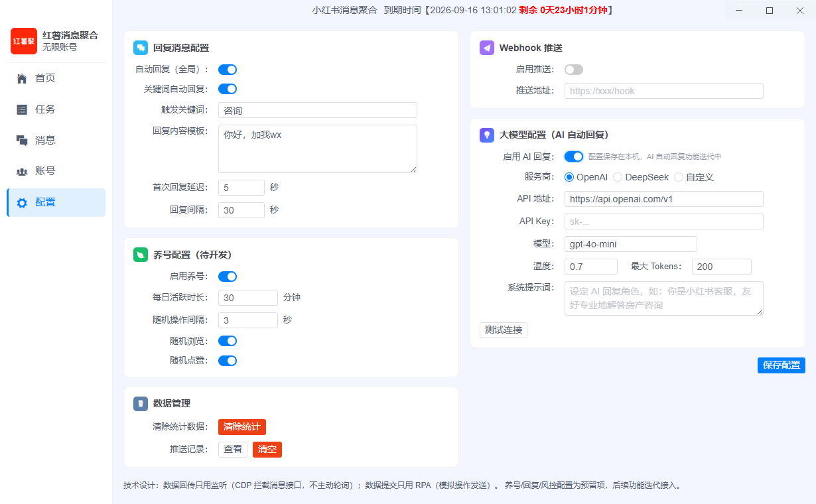
Task: Click the green leaf 养号配置 icon
Action: [x=141, y=255]
